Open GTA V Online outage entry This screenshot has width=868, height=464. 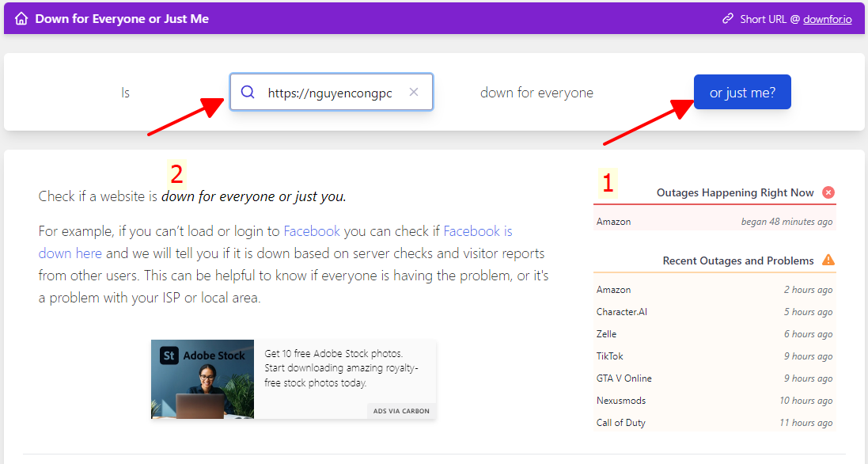pyautogui.click(x=714, y=378)
